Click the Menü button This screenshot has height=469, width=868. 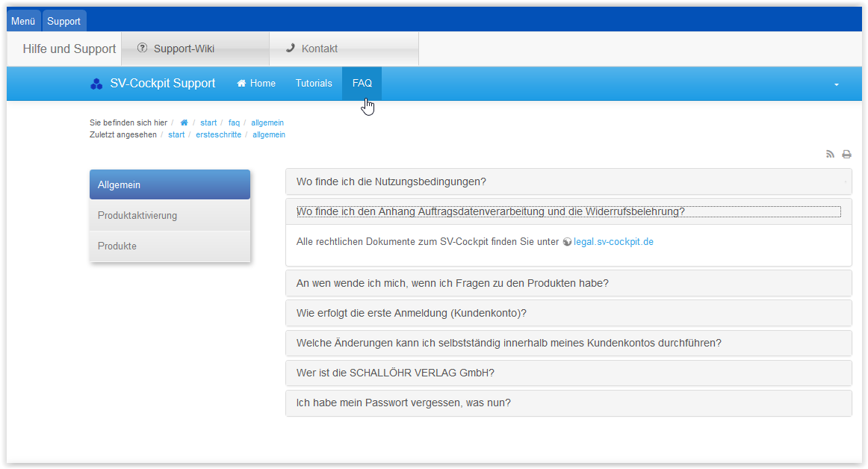(23, 21)
